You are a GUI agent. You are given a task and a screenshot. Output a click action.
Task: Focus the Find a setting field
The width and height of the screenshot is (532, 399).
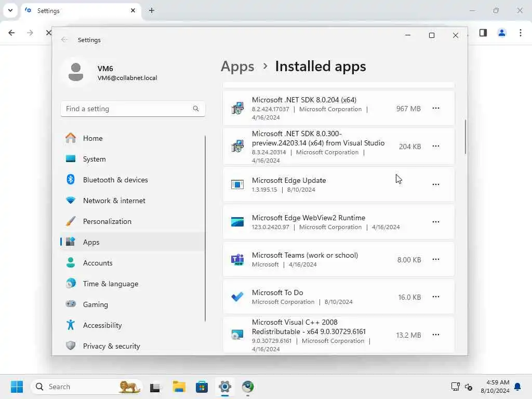pos(132,109)
